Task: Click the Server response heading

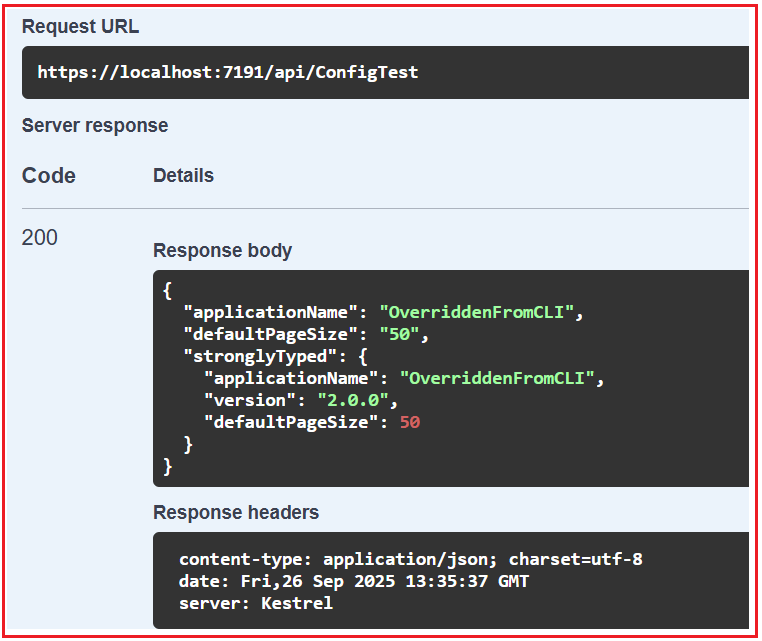Action: pos(95,126)
